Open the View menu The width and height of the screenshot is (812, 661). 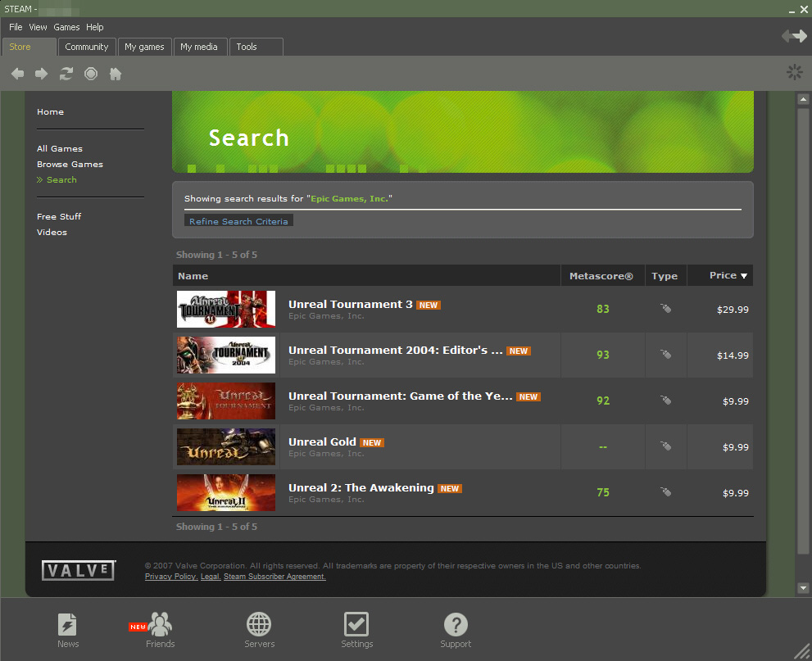(x=38, y=27)
